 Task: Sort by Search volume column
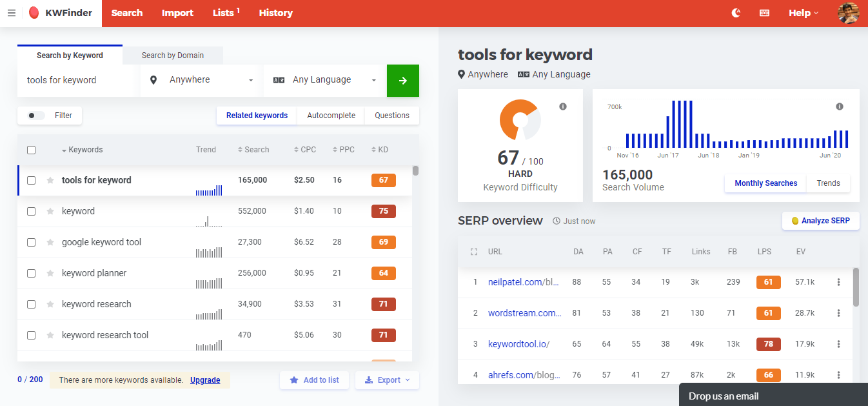tap(253, 150)
